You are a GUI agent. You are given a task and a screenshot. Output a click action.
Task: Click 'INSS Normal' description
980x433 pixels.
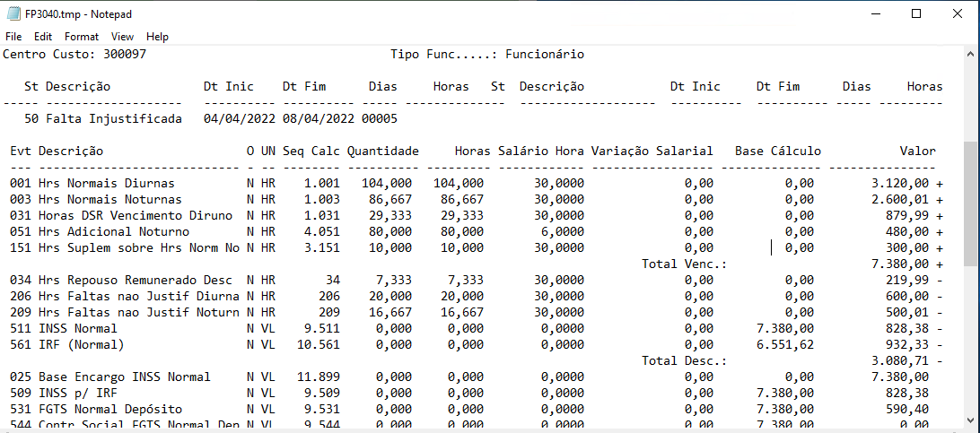pyautogui.click(x=77, y=328)
